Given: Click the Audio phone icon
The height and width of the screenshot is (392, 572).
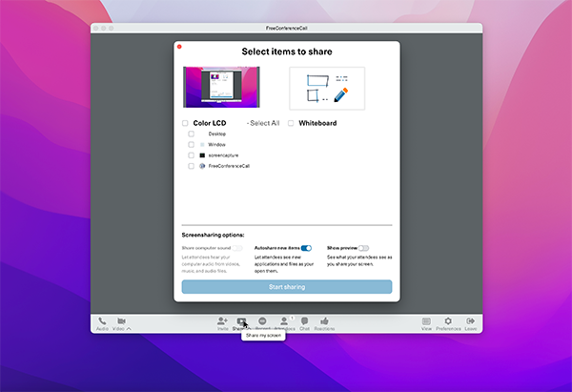Looking at the screenshot, I should pos(102,321).
